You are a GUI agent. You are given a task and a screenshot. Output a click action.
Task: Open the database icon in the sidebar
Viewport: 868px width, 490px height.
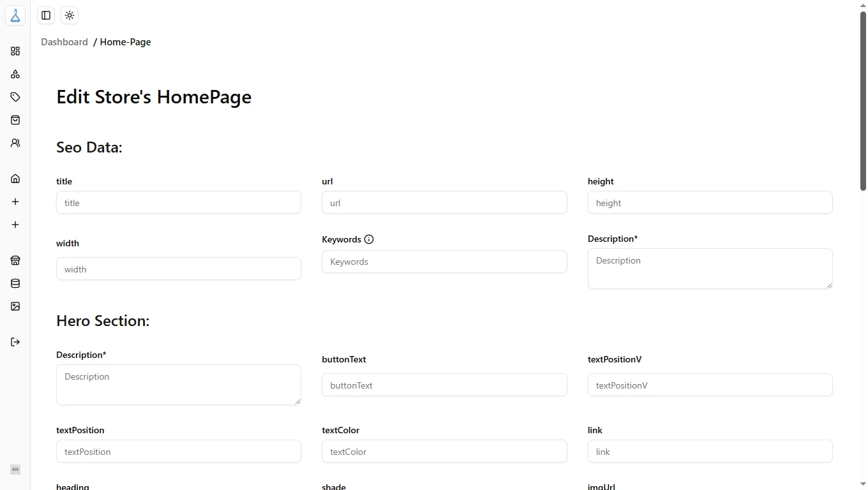(x=15, y=283)
